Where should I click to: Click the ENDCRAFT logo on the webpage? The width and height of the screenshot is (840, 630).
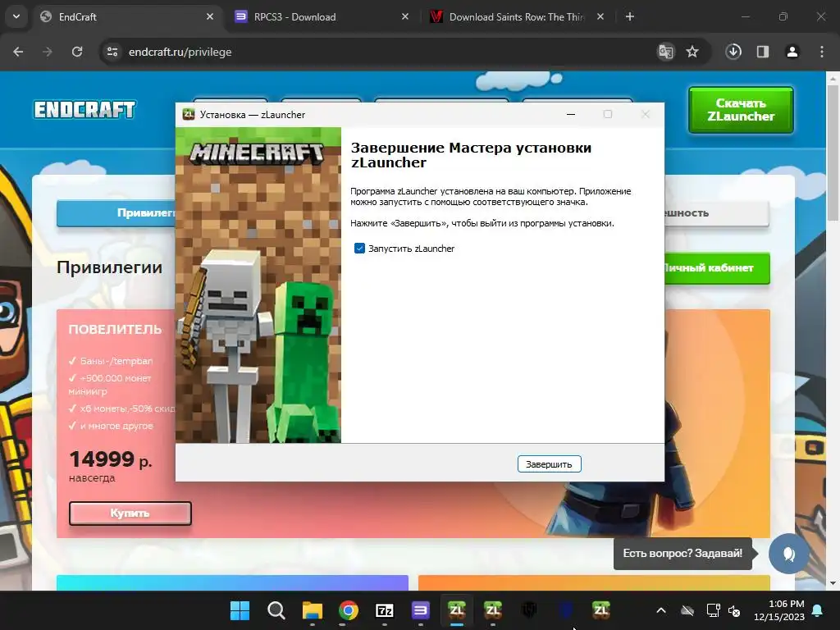point(84,109)
